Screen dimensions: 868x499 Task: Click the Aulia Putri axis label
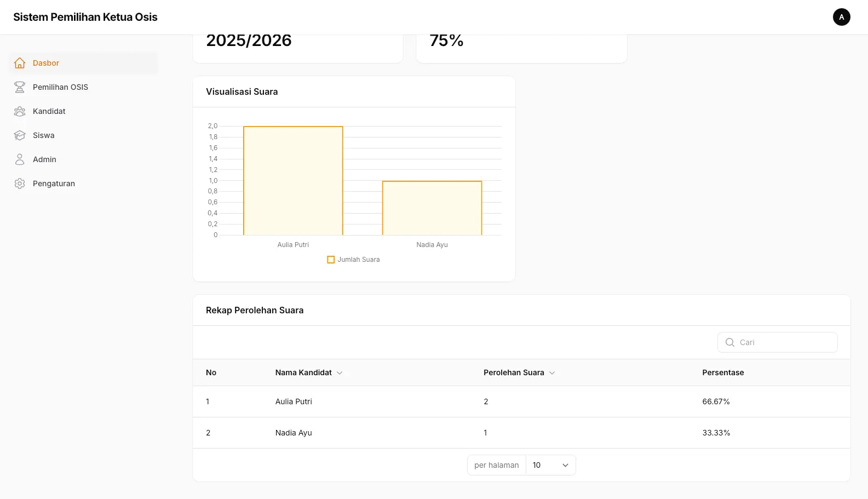(293, 245)
